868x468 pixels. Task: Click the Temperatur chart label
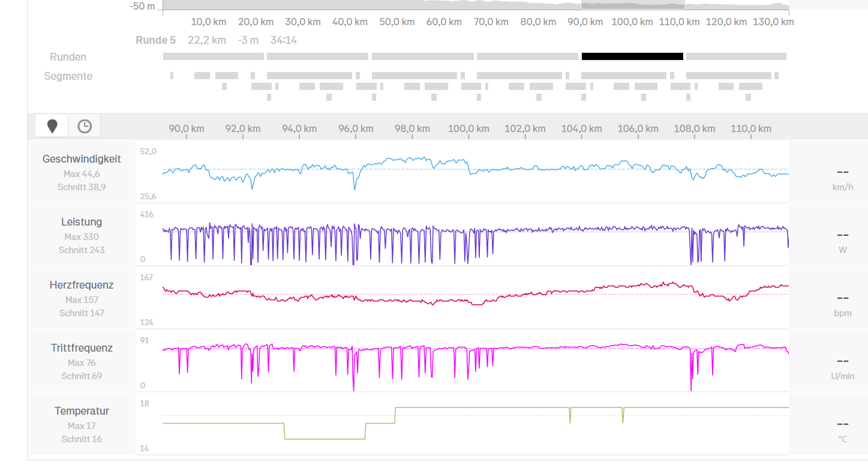pos(82,411)
